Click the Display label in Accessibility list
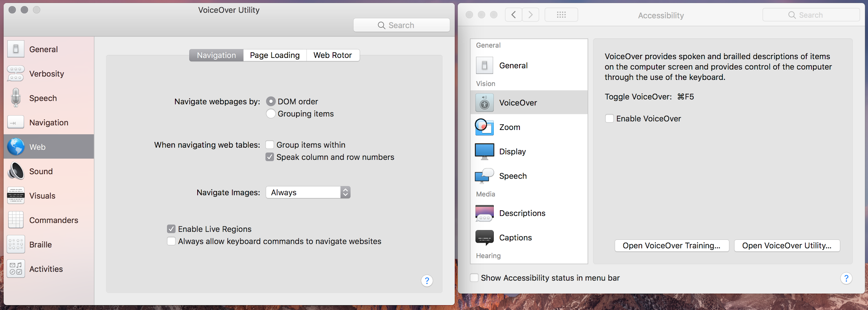This screenshot has width=868, height=310. [512, 152]
